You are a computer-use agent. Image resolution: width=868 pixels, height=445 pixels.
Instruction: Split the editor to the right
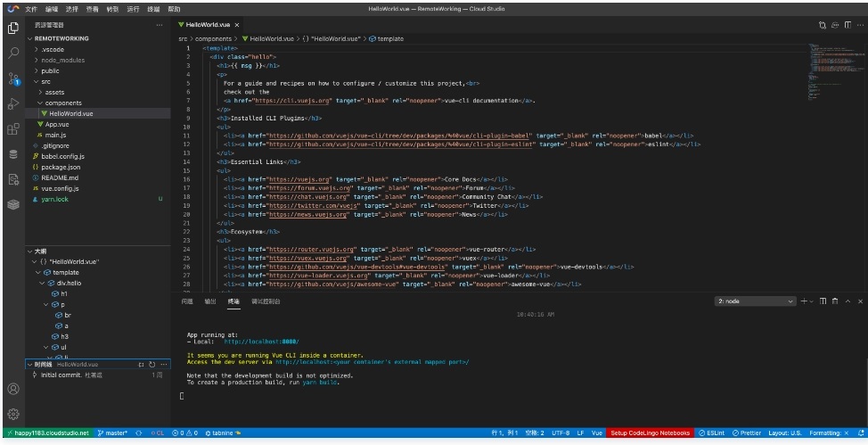coord(848,25)
